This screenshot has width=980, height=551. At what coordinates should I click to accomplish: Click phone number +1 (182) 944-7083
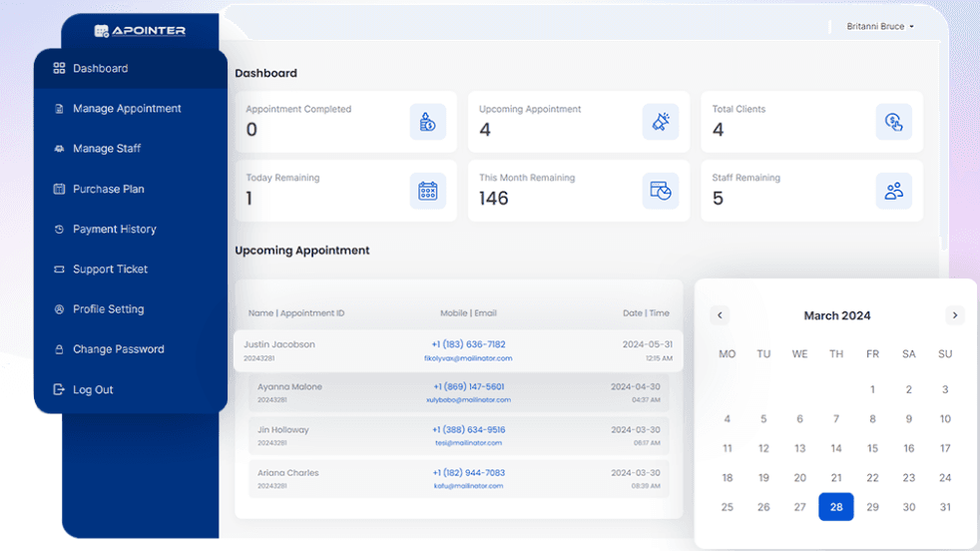pos(469,473)
